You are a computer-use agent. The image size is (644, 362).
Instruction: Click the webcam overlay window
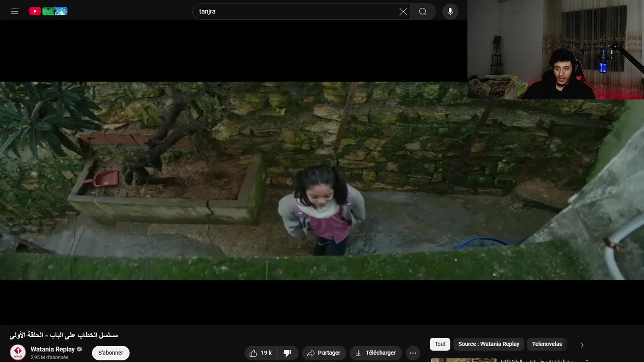tap(555, 49)
